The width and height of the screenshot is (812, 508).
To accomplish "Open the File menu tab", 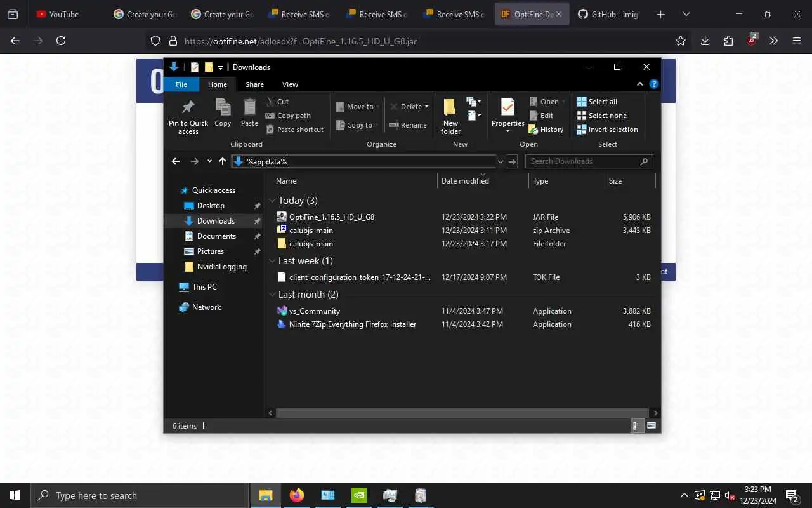I will (x=181, y=84).
